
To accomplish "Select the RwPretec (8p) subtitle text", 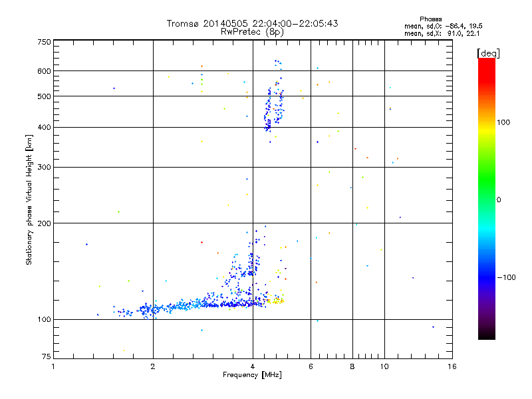I will pos(252,31).
